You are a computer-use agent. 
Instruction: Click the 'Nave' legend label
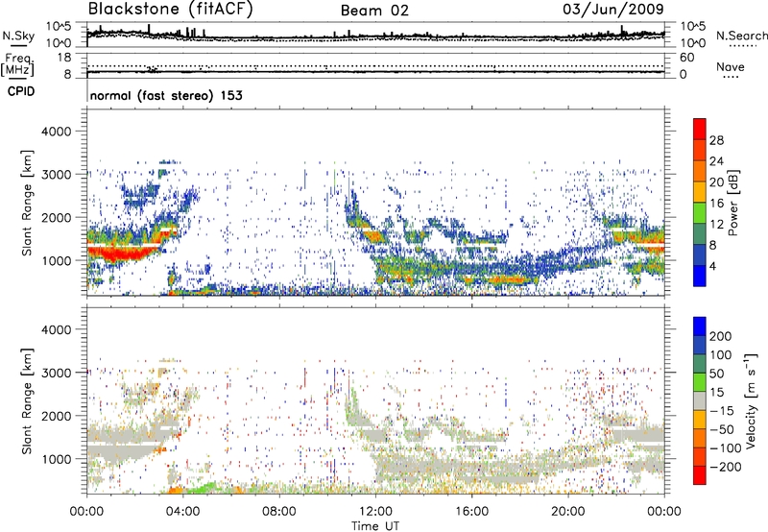[x=731, y=66]
